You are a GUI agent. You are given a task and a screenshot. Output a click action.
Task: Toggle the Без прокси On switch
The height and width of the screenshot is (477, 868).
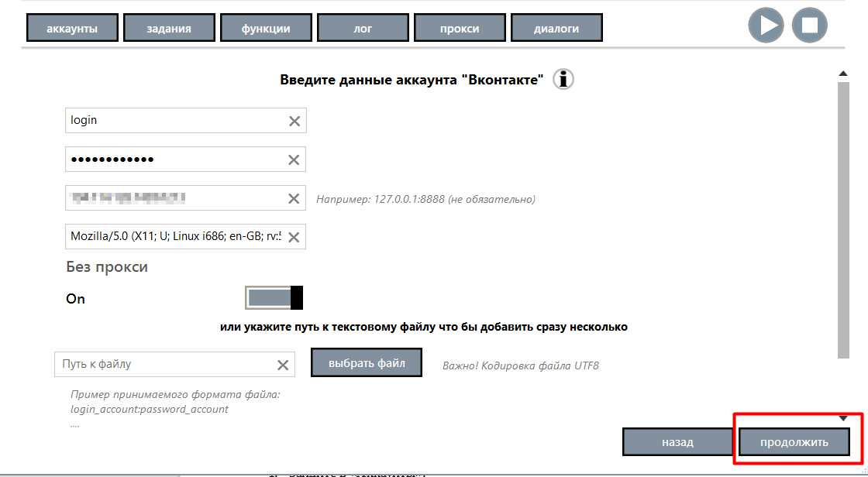point(274,297)
